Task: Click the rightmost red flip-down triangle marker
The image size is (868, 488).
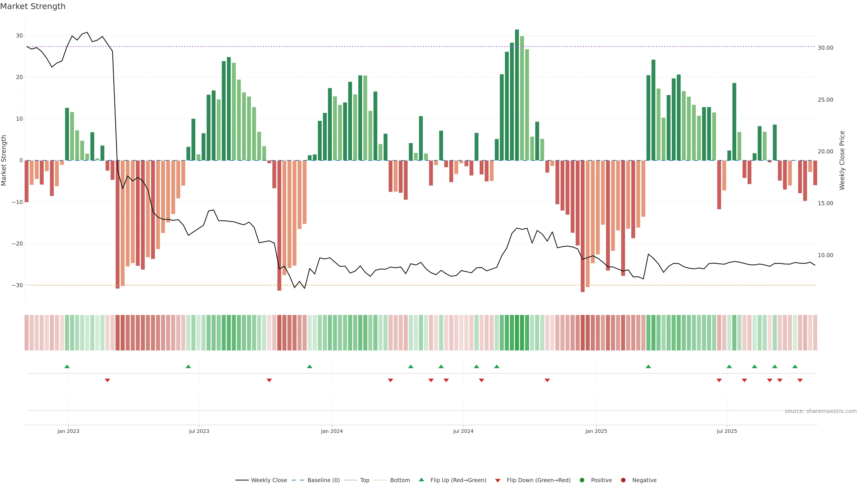Action: (800, 380)
